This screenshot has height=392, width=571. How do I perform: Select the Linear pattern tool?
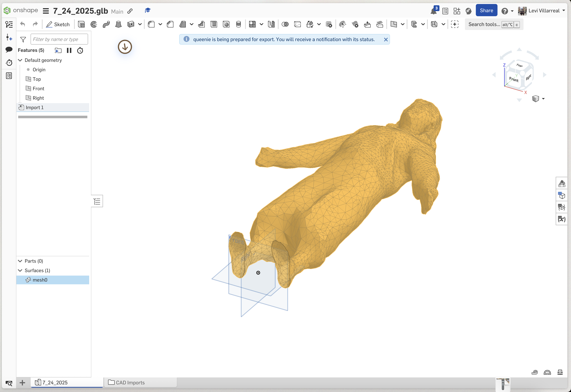(252, 24)
